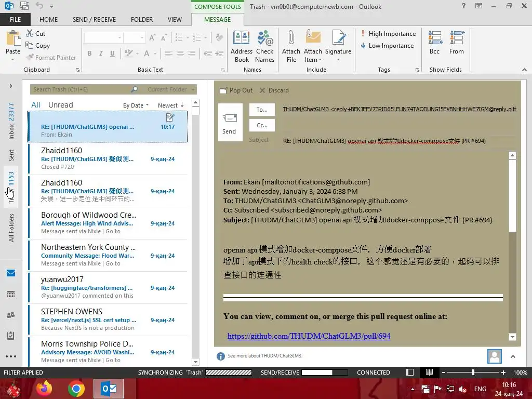Copy selection with Copy button
Screen dimensions: 532x399
[x=38, y=46]
